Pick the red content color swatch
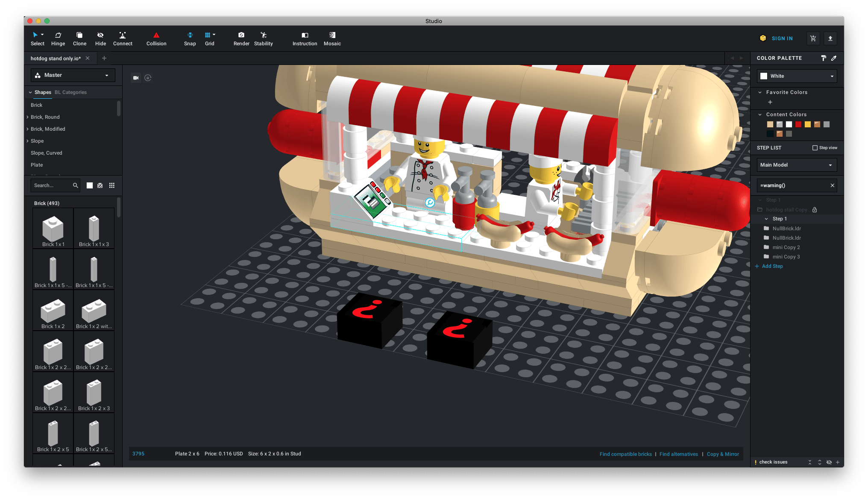Image resolution: width=868 pixels, height=499 pixels. [798, 124]
